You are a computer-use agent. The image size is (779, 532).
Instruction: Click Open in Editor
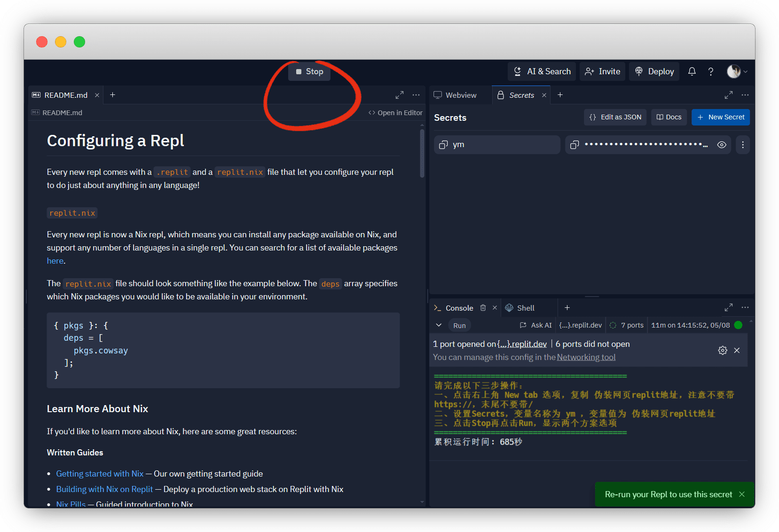395,113
